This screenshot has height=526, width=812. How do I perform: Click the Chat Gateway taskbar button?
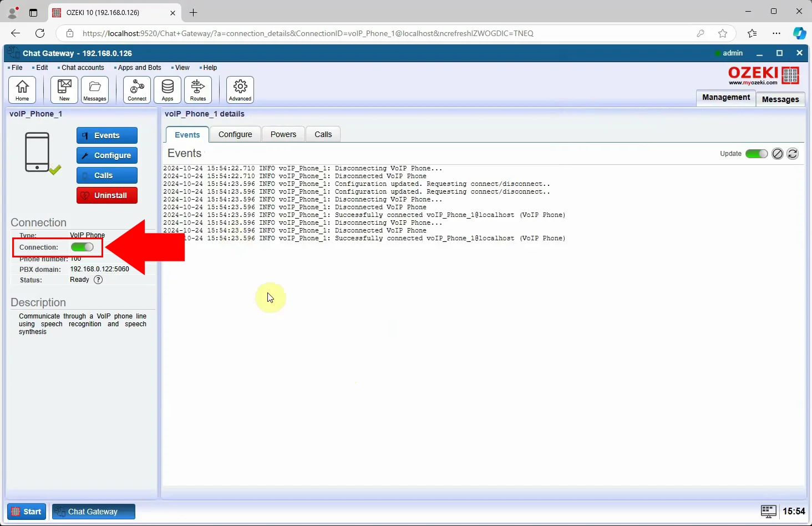point(94,512)
